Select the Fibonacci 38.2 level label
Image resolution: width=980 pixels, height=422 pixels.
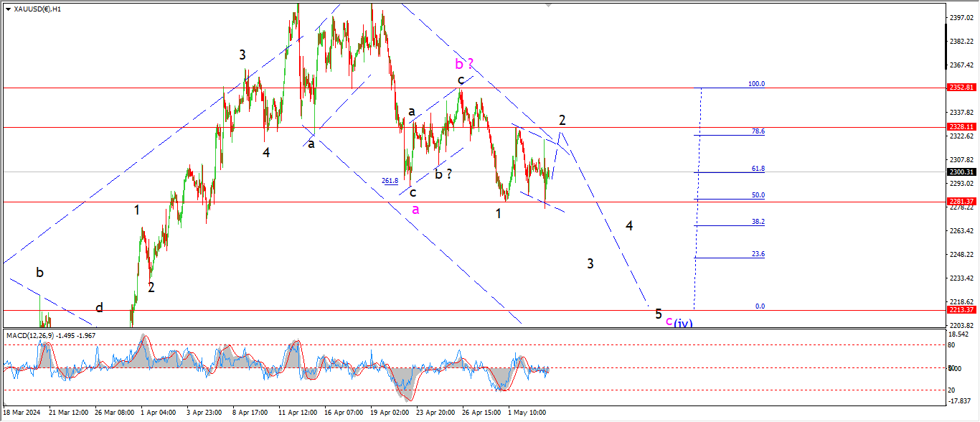(758, 222)
